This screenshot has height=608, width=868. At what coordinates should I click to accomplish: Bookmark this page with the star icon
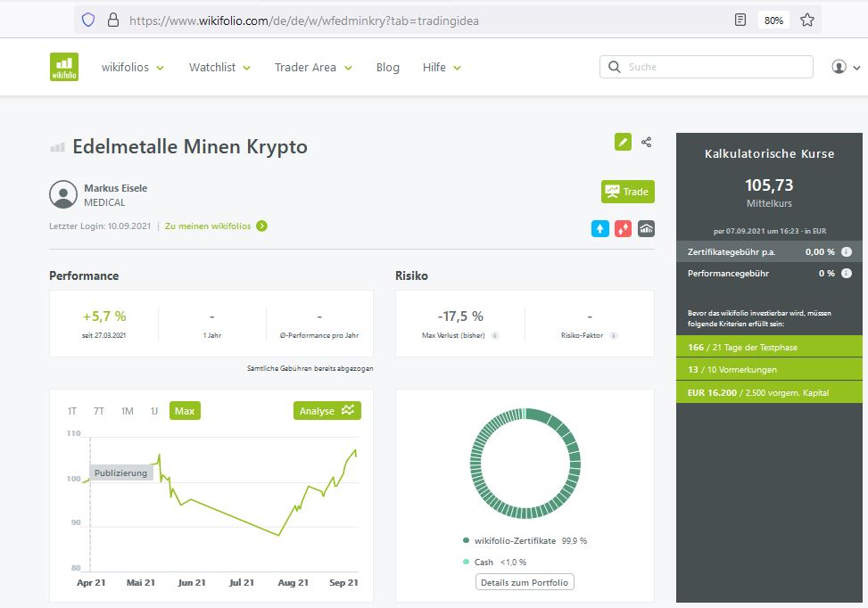pos(807,20)
